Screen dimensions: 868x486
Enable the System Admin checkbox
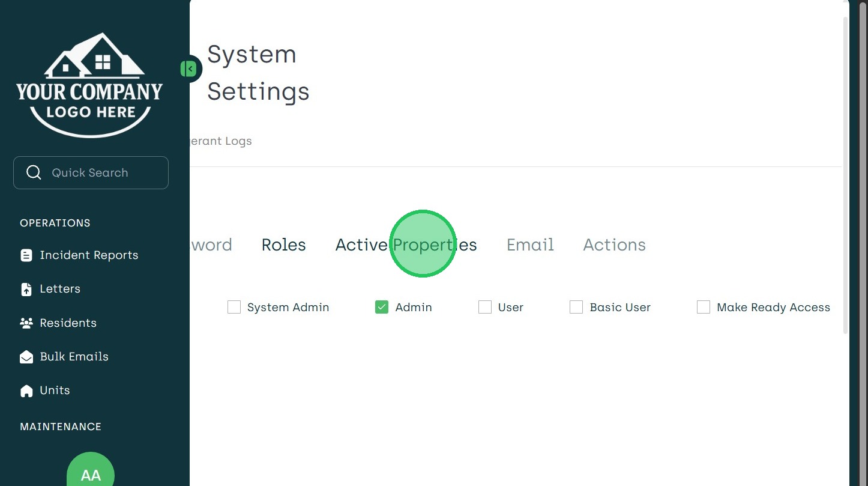click(234, 308)
